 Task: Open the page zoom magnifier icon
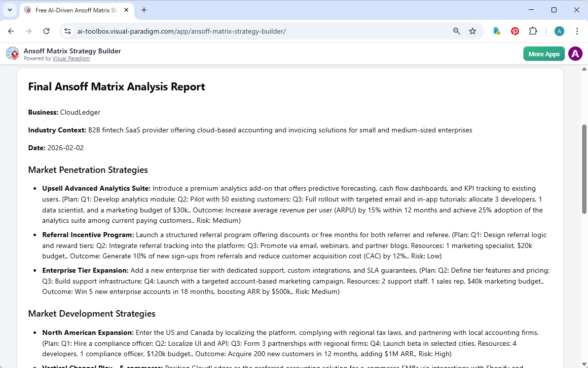(456, 31)
